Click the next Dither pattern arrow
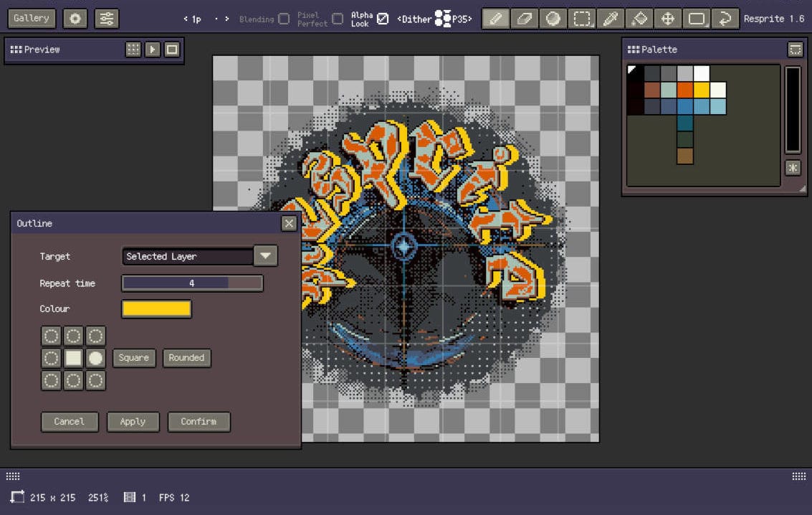Image resolution: width=812 pixels, height=515 pixels. pos(470,19)
